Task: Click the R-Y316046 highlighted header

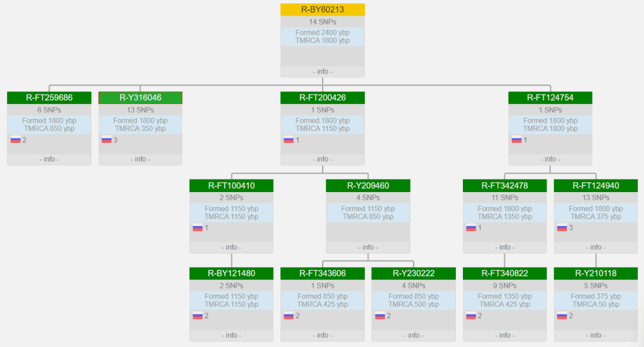Action: point(140,98)
